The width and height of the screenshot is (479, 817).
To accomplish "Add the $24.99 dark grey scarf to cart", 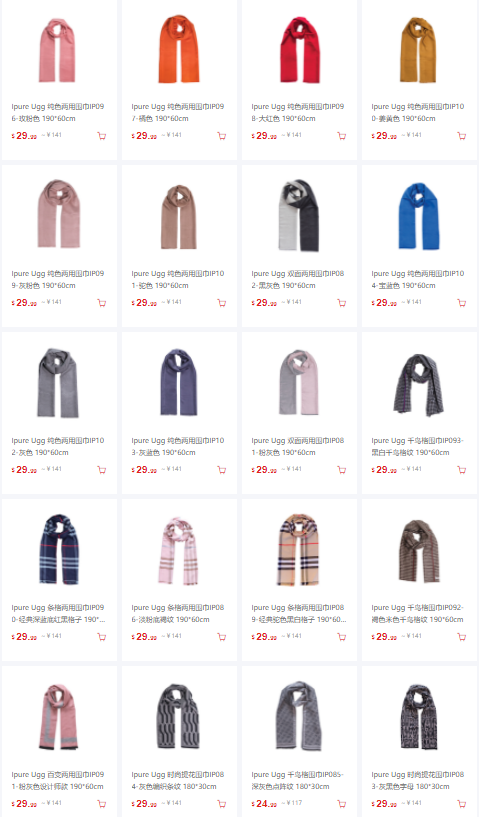I will point(341,804).
